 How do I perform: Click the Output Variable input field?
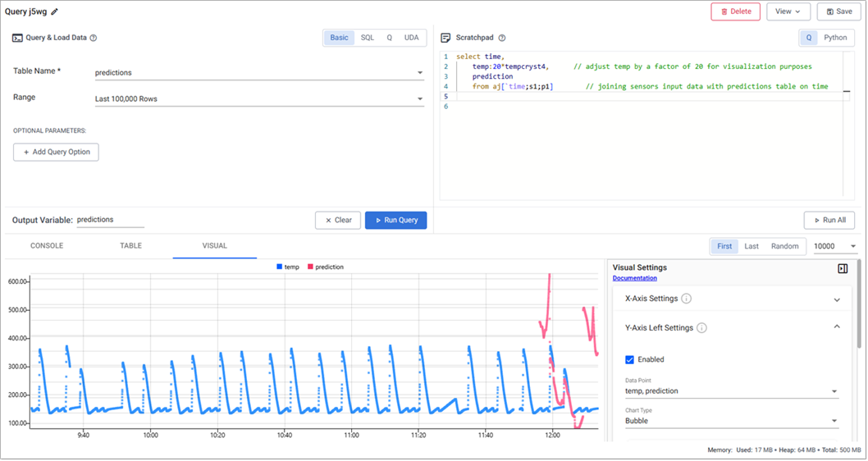click(110, 220)
